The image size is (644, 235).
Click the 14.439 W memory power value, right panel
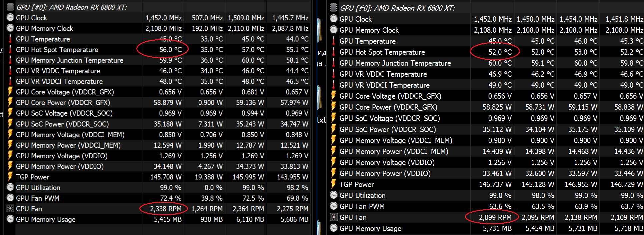[497, 151]
